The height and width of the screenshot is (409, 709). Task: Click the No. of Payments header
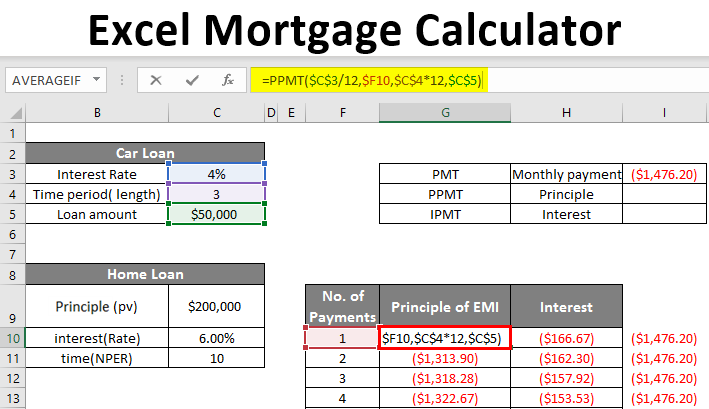[343, 306]
